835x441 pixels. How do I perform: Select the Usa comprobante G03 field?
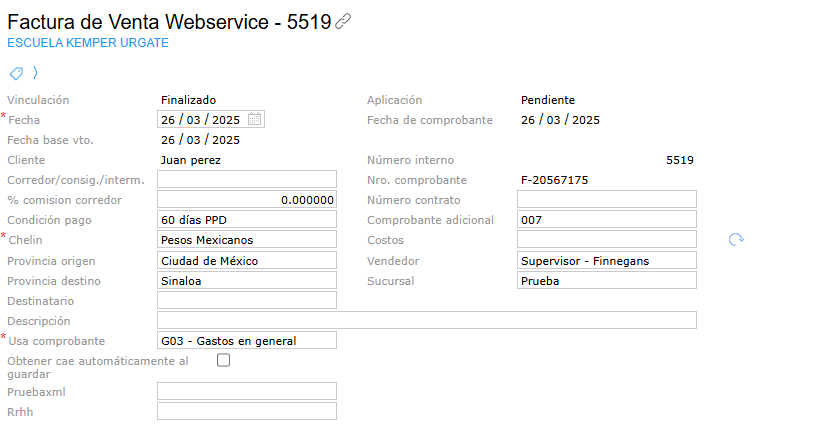(x=246, y=341)
